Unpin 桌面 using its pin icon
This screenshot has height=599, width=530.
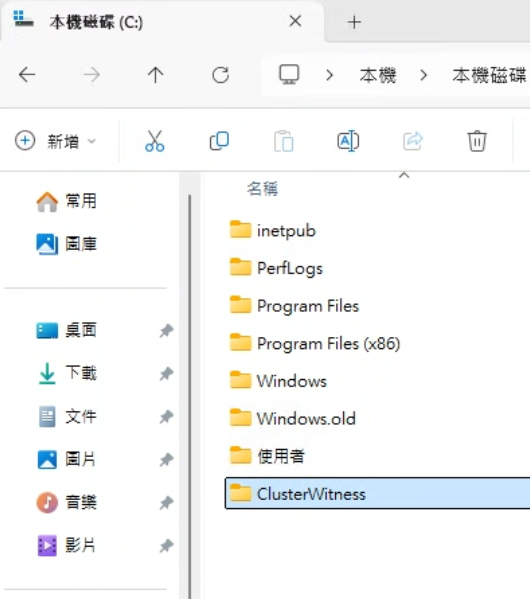tap(166, 330)
